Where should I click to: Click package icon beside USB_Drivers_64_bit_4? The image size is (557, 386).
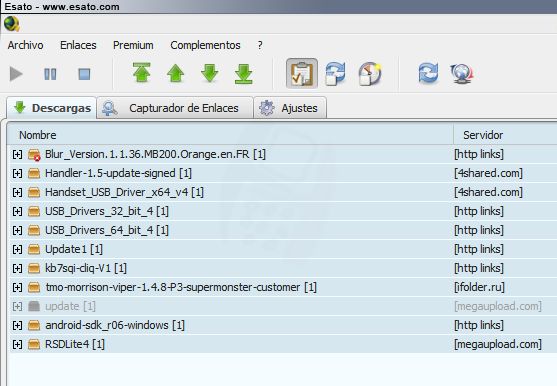(34, 230)
